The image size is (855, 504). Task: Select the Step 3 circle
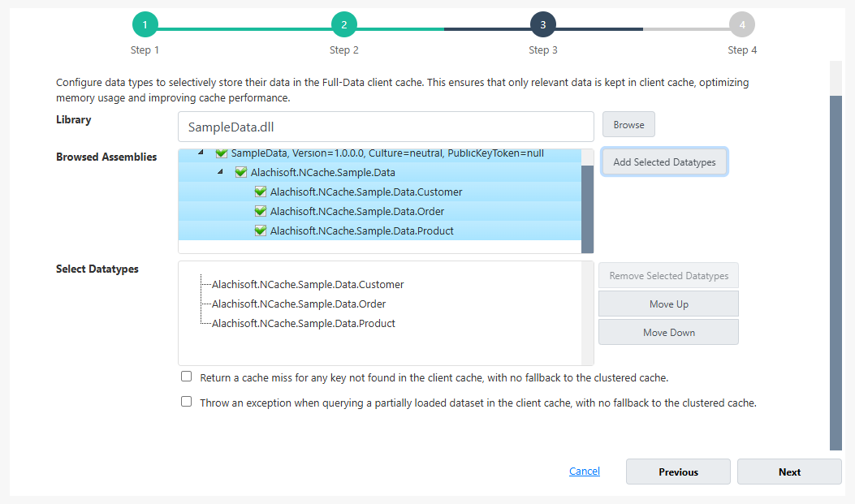tap(543, 24)
